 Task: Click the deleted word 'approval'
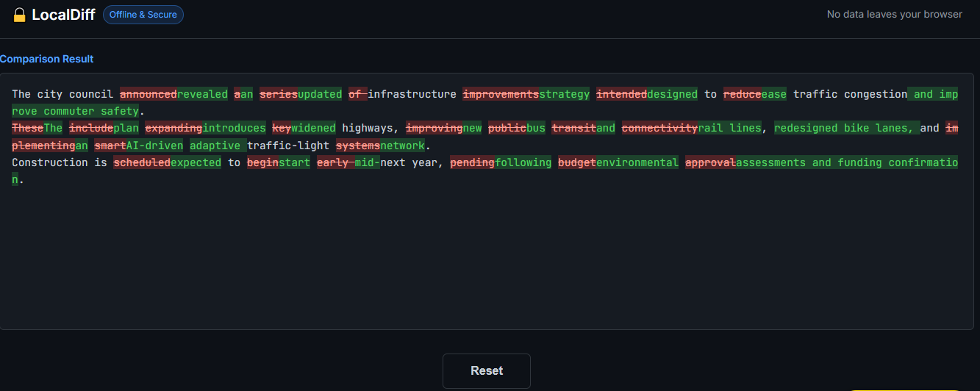click(711, 162)
